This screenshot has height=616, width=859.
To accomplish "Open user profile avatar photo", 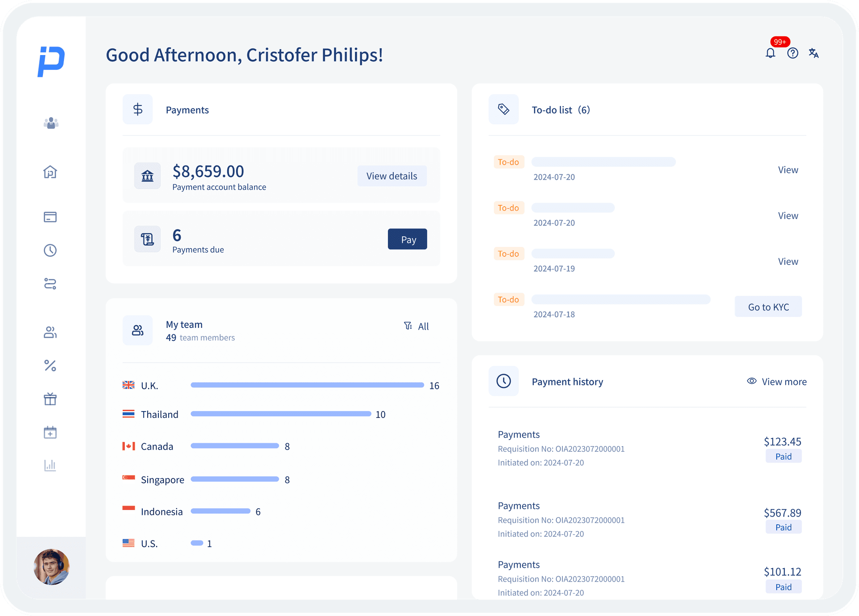I will [x=51, y=567].
